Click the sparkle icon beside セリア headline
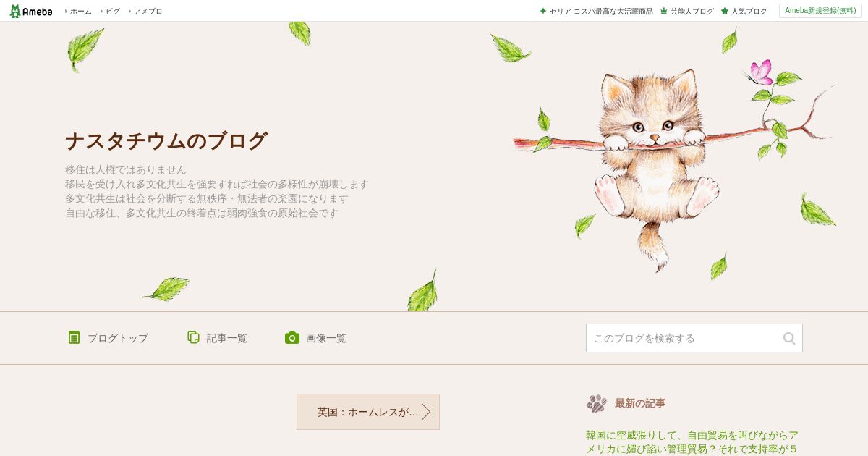The image size is (868, 456). point(543,11)
